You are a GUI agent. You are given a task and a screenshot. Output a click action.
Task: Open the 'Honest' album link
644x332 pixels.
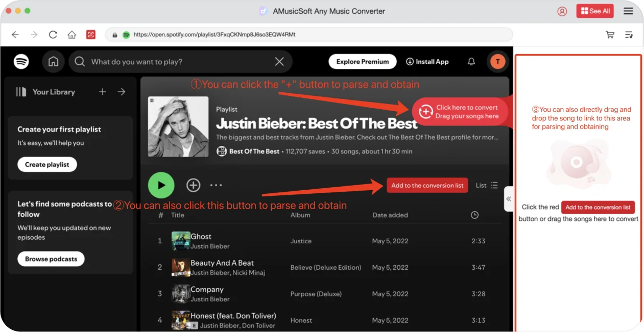[x=301, y=320]
